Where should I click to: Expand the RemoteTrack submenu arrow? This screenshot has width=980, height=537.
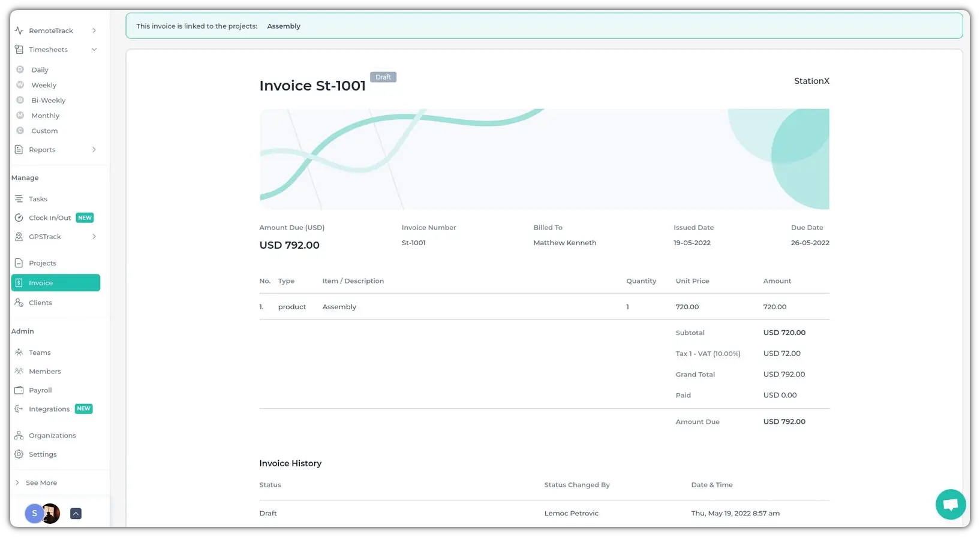tap(94, 31)
